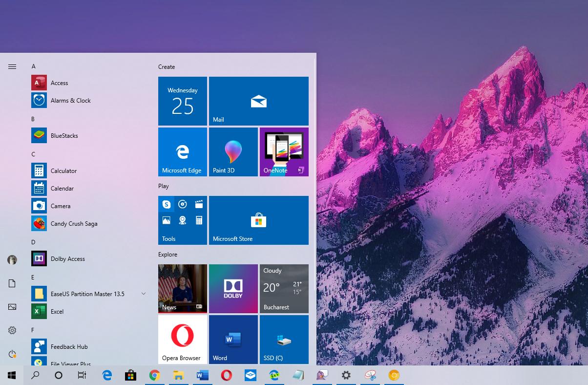Open the News live tile
Image resolution: width=588 pixels, height=385 pixels.
pyautogui.click(x=183, y=289)
